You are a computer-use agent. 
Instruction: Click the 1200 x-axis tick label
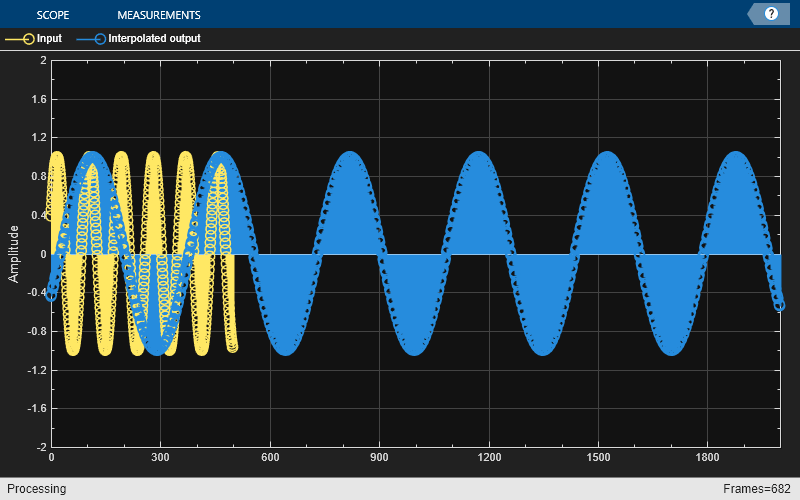(x=489, y=457)
